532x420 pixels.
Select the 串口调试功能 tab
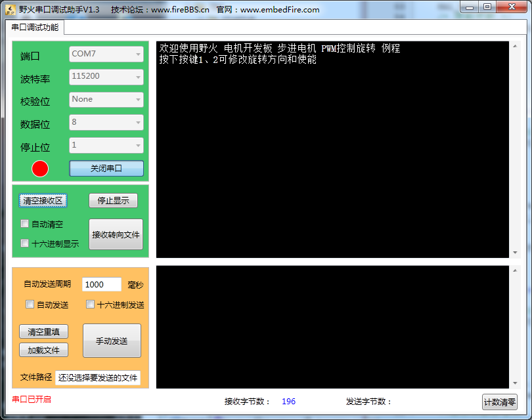tap(35, 27)
